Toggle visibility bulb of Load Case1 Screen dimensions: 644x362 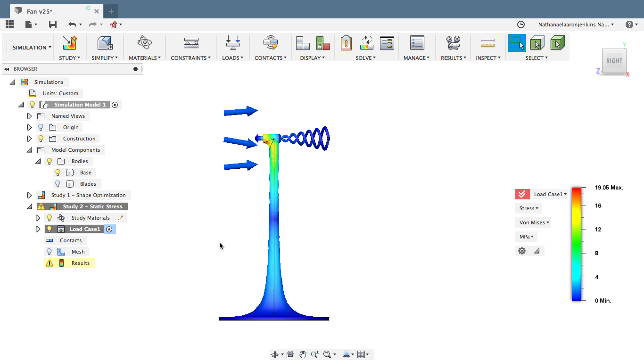50,229
